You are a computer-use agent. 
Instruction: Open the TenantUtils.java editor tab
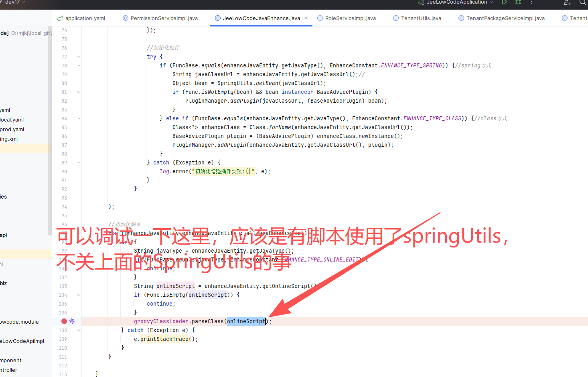coord(421,18)
